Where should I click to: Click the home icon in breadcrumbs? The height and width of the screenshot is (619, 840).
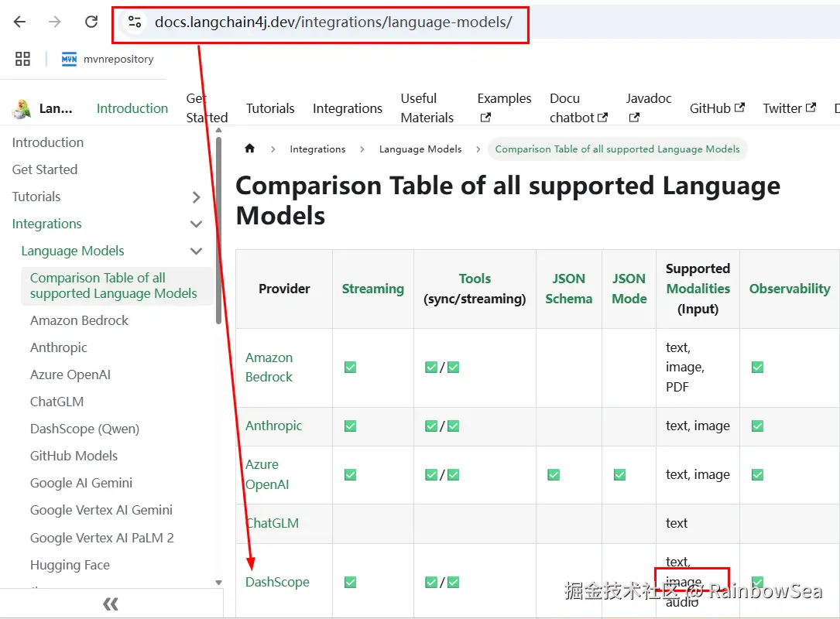(249, 149)
